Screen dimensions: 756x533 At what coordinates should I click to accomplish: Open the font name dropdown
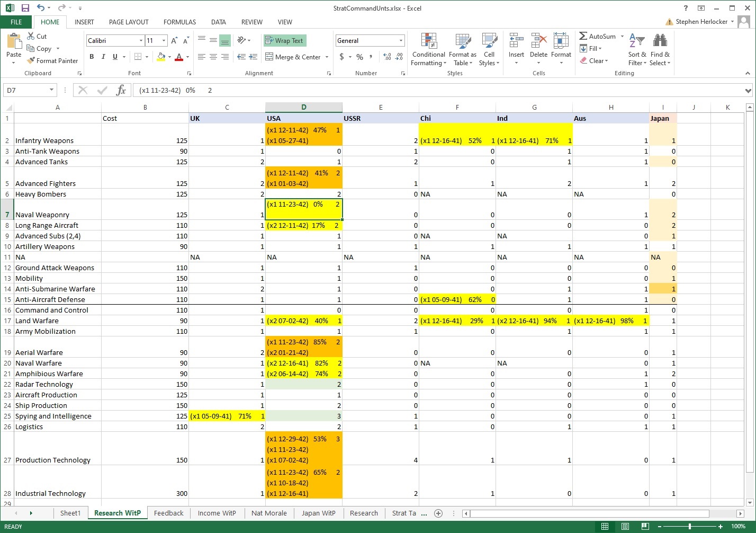141,41
